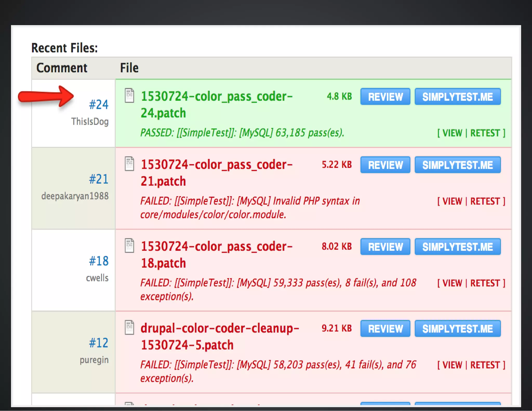Screen dimensions: 532x411
Task: Click RETEST for the invalid PHP syntax failure
Action: (485, 201)
